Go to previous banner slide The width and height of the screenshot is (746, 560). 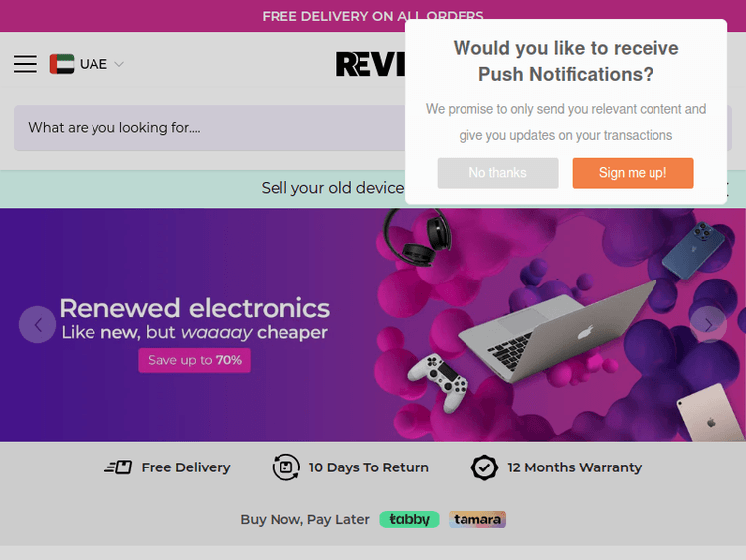point(37,325)
